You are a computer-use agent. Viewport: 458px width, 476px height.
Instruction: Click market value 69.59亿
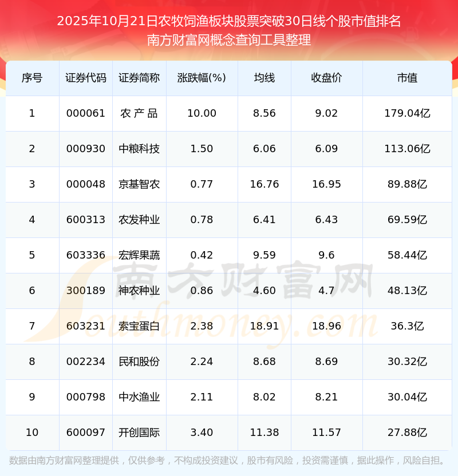click(407, 220)
